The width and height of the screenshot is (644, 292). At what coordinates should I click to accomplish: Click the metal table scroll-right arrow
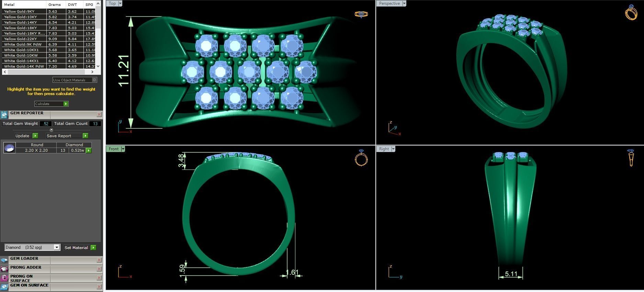click(92, 72)
